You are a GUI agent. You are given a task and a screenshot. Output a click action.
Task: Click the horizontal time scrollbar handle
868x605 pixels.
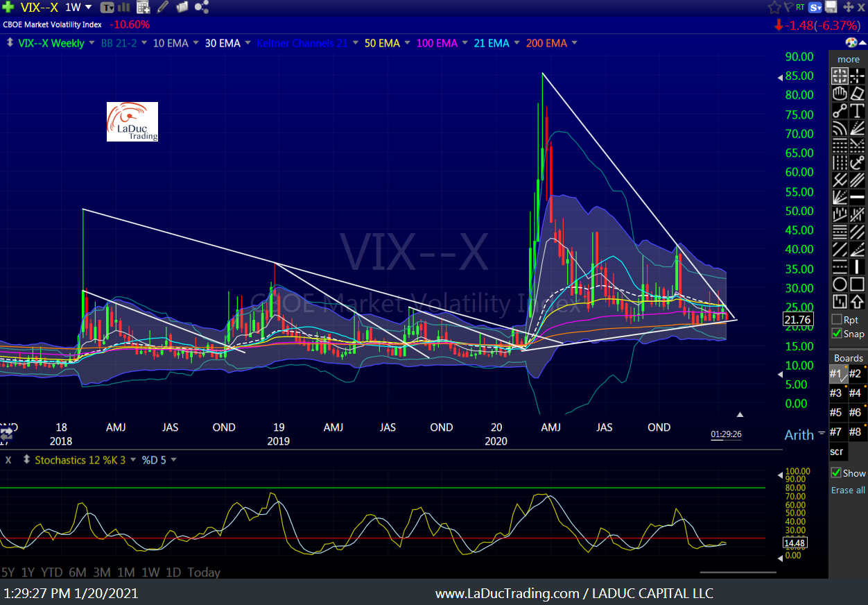(x=738, y=572)
